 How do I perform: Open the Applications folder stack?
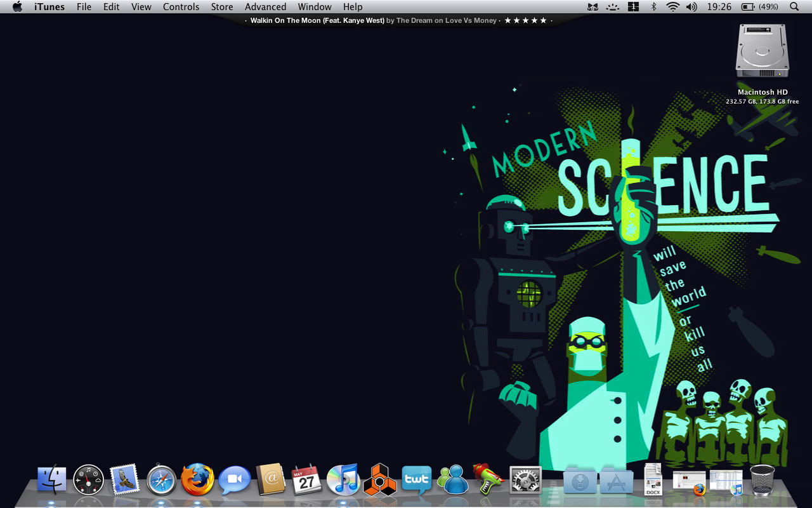pos(617,481)
